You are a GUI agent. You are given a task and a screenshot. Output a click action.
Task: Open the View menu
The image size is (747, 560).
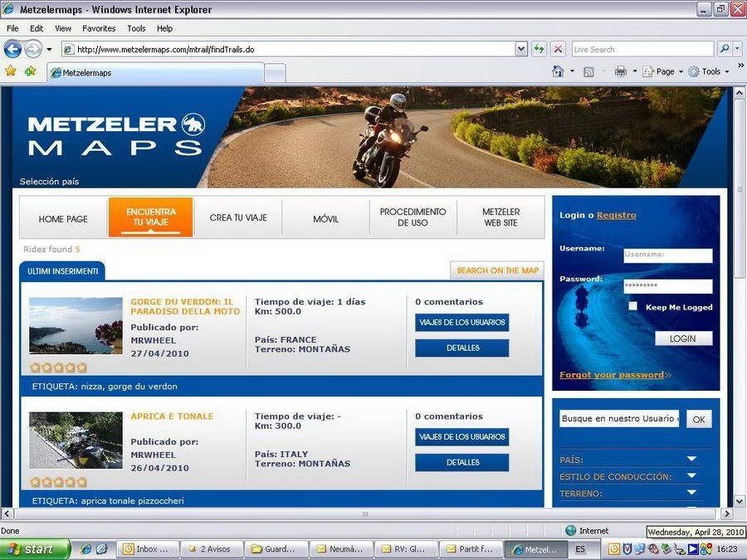[63, 28]
